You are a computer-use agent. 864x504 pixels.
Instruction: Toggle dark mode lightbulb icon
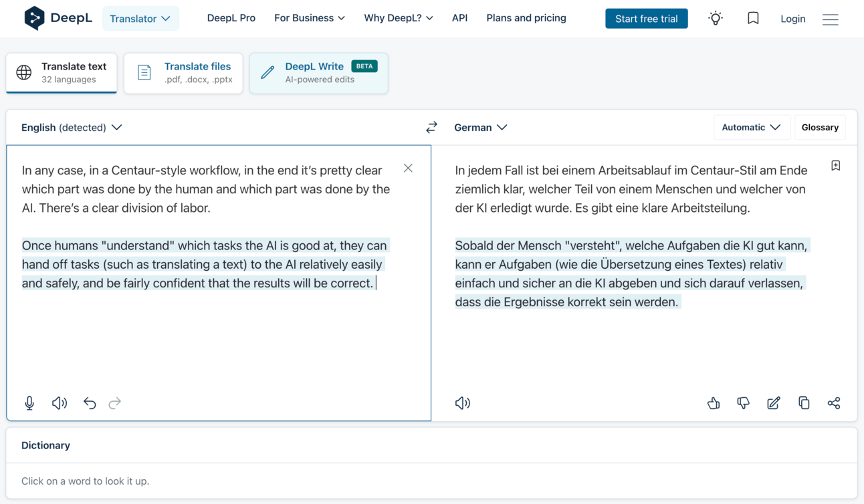716,19
